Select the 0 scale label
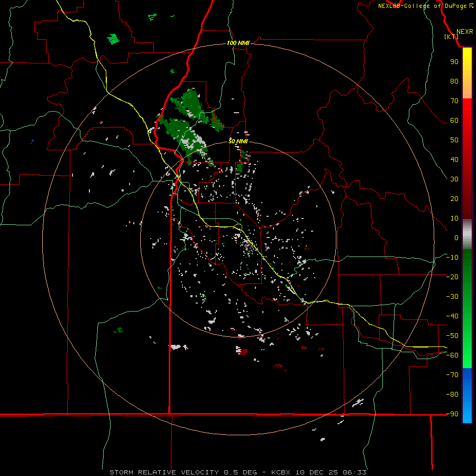The height and width of the screenshot is (476, 476). 456,237
